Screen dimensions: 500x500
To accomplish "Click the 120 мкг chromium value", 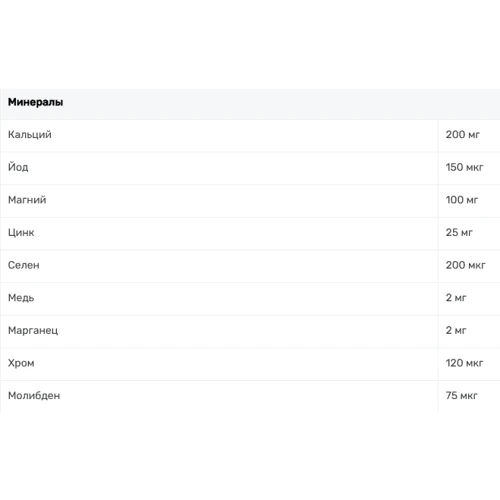I will [x=464, y=363].
